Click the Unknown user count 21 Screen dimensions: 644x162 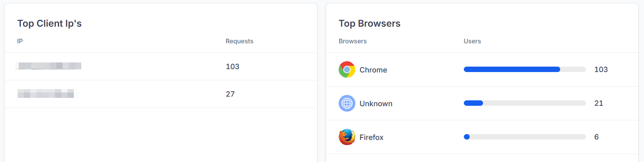tap(599, 103)
